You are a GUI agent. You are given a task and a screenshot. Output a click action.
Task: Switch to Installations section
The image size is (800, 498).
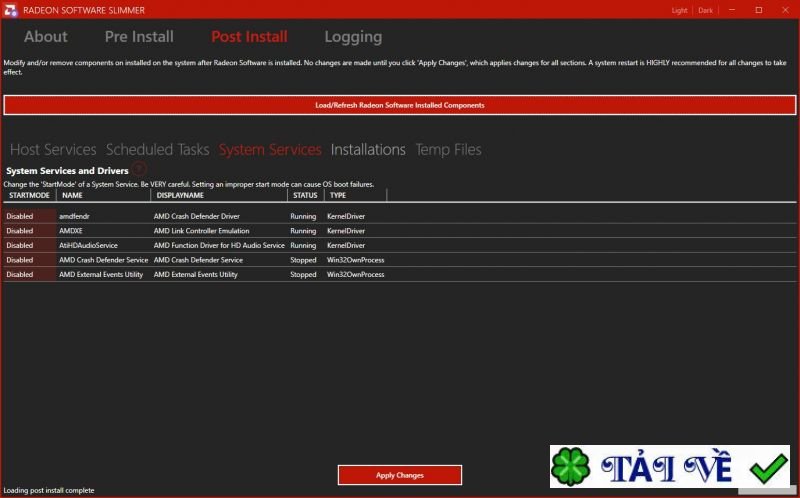[x=368, y=150]
